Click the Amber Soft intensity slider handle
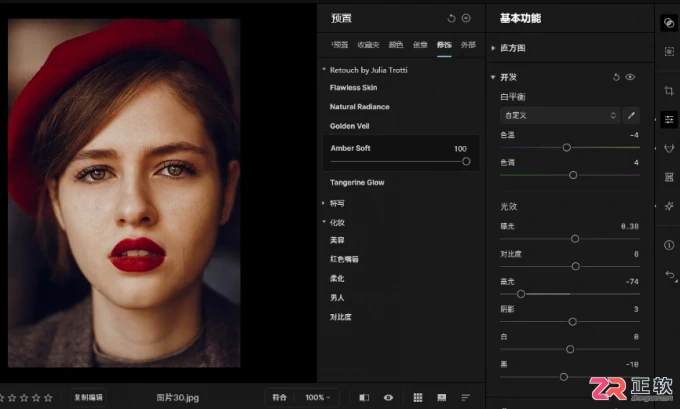The width and height of the screenshot is (680, 409). [x=466, y=161]
